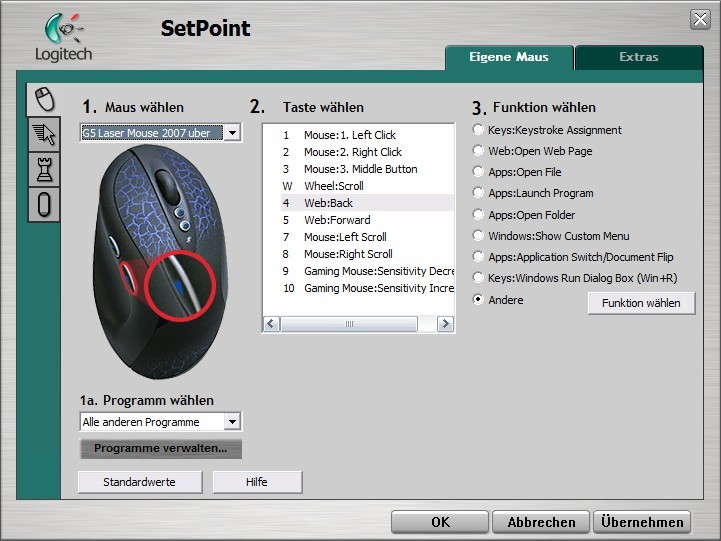Open the game settings chess rook icon
Screen dimensions: 721x541
coord(44,169)
